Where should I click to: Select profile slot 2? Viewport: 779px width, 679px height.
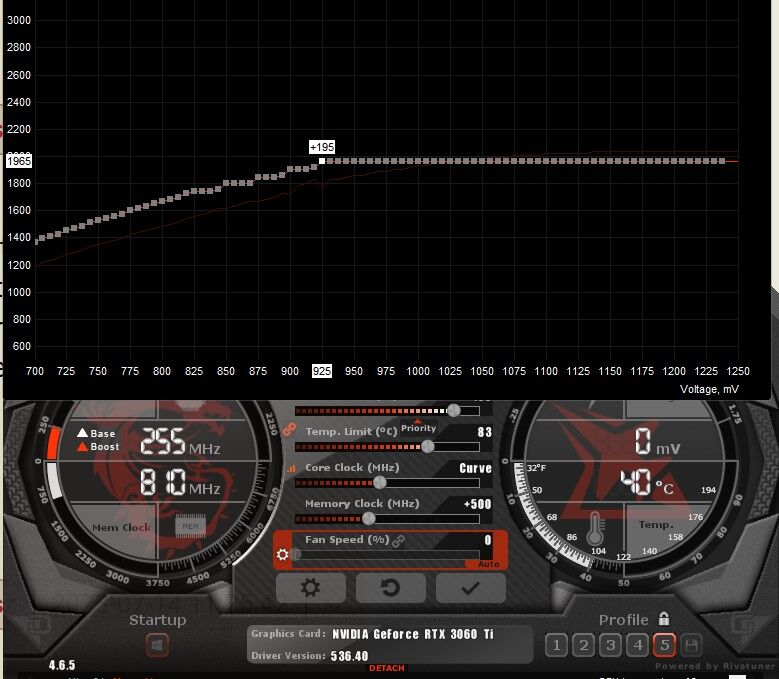tap(584, 645)
